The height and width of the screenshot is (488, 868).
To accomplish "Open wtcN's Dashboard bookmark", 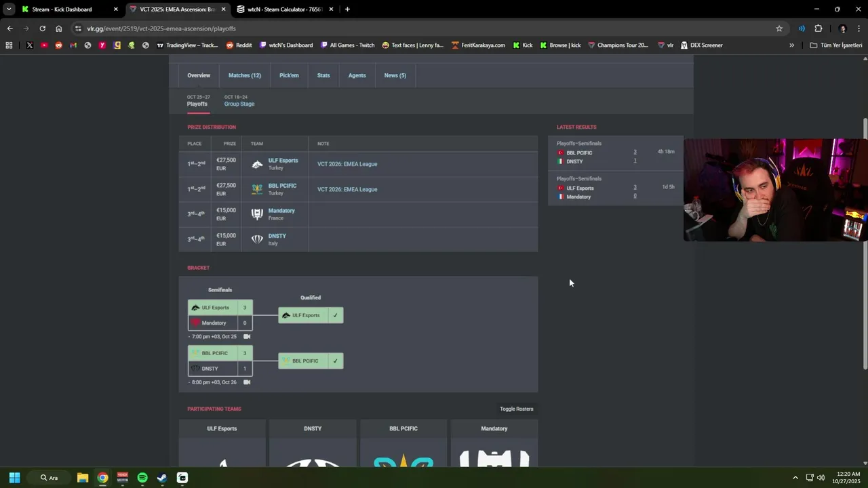I will coord(286,45).
